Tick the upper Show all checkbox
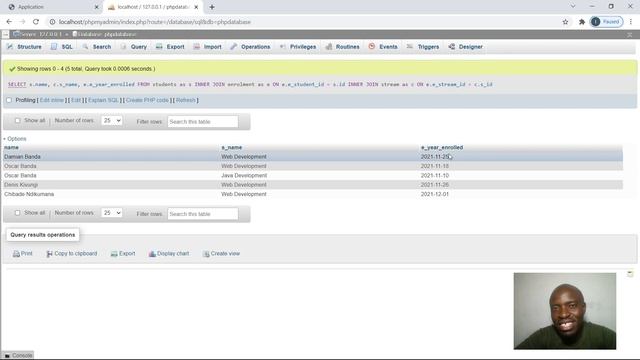The image size is (640, 360). coord(18,120)
